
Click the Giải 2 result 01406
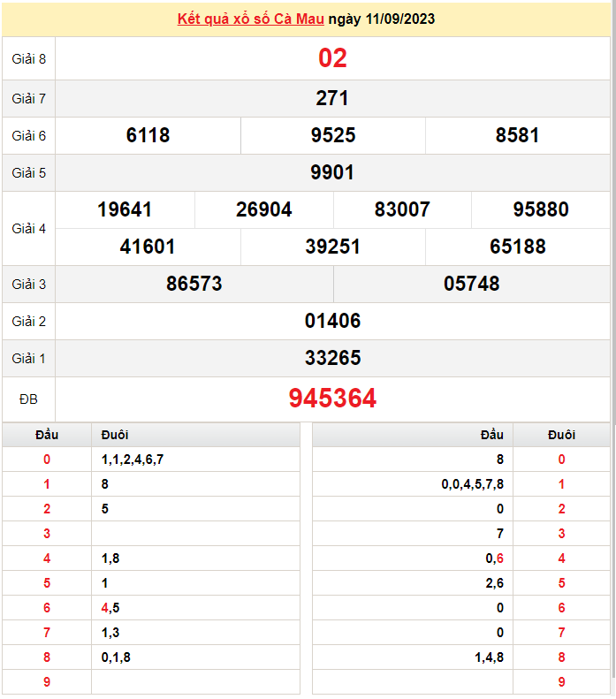(x=332, y=321)
